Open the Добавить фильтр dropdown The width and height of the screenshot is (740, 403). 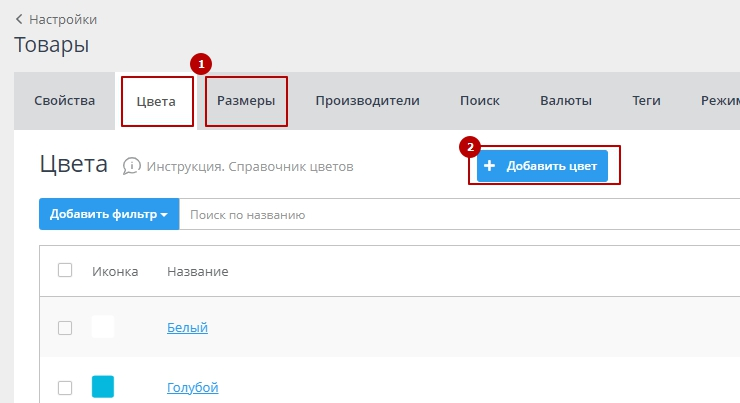[x=108, y=214]
